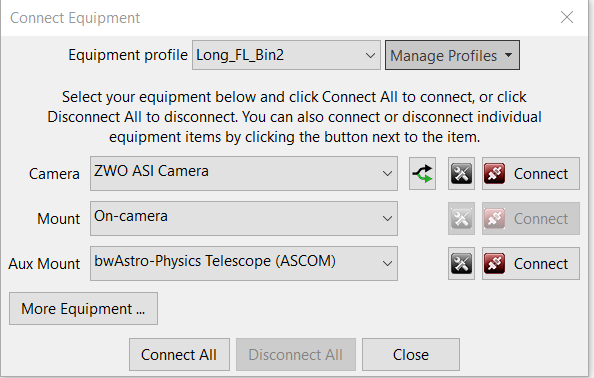Image resolution: width=594 pixels, height=378 pixels.
Task: Connect the ZWO ASI Camera
Action: [531, 174]
